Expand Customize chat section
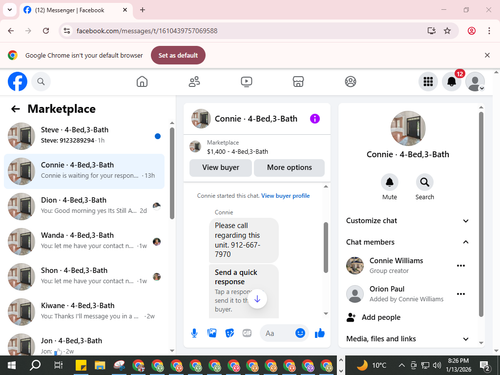 [x=407, y=221]
